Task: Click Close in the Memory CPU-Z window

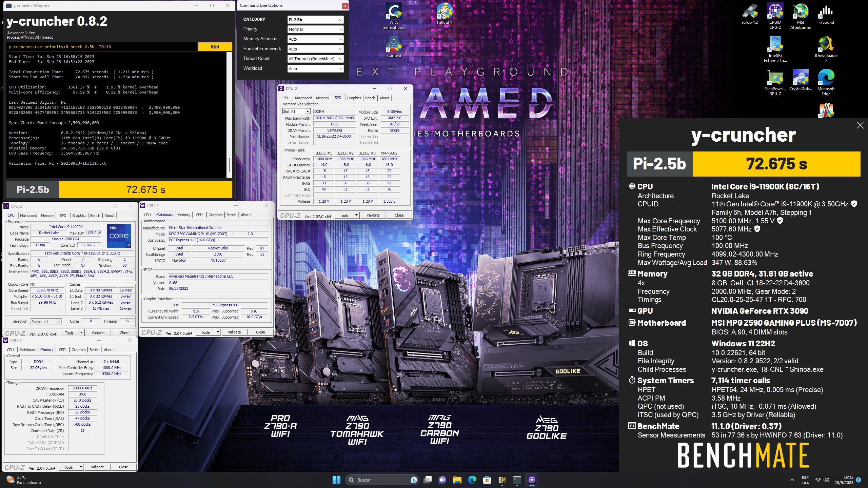Action: tap(123, 467)
